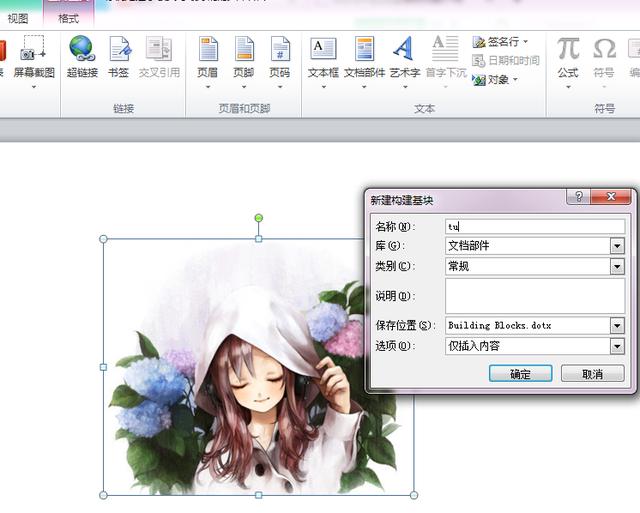640x513 pixels.
Task: Click the bottom-center image resize handle
Action: point(259,495)
